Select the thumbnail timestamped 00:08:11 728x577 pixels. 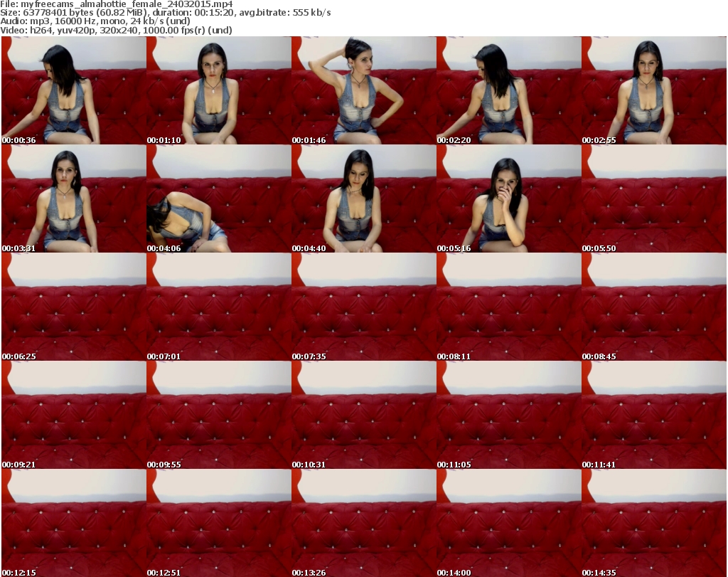click(508, 307)
